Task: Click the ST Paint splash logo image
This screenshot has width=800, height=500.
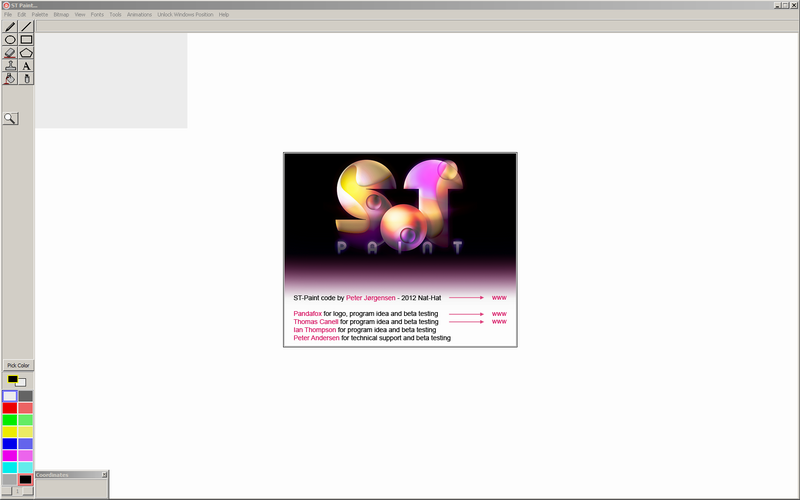Action: pos(400,207)
